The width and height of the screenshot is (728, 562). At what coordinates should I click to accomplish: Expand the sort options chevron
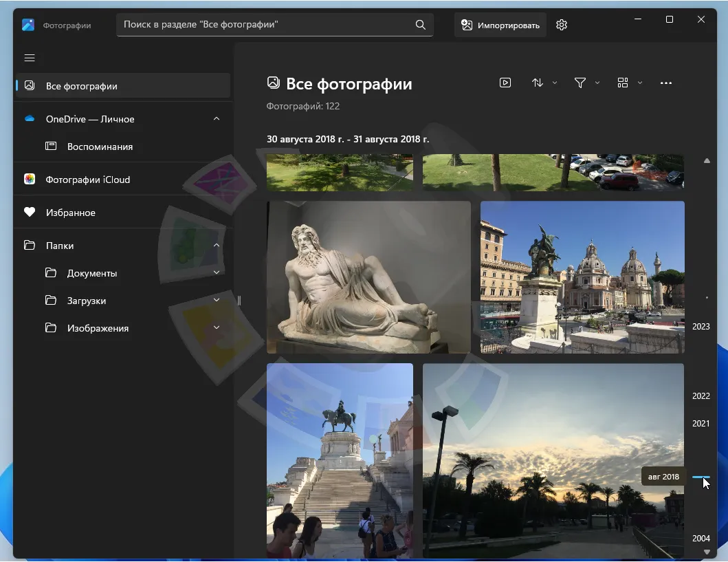point(554,83)
